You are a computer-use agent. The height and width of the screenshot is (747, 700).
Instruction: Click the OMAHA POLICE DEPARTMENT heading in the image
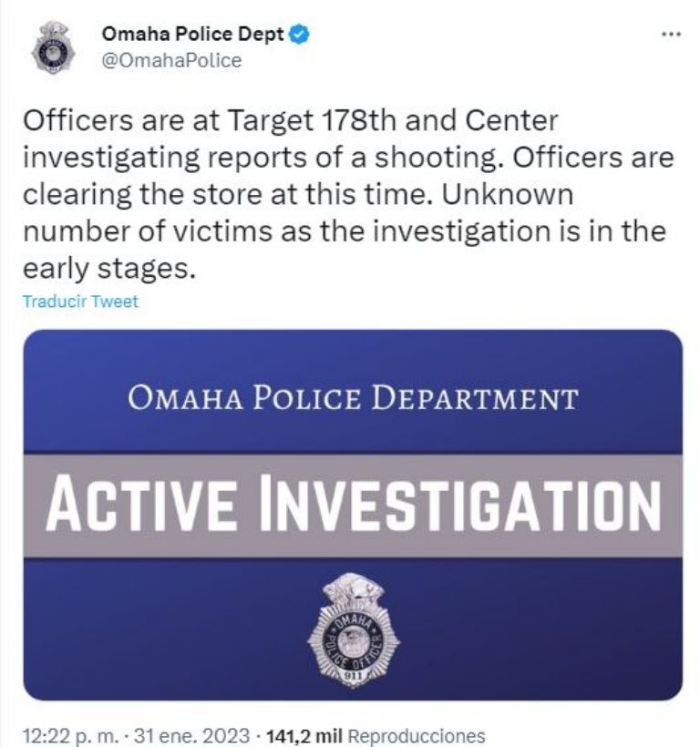(x=353, y=398)
